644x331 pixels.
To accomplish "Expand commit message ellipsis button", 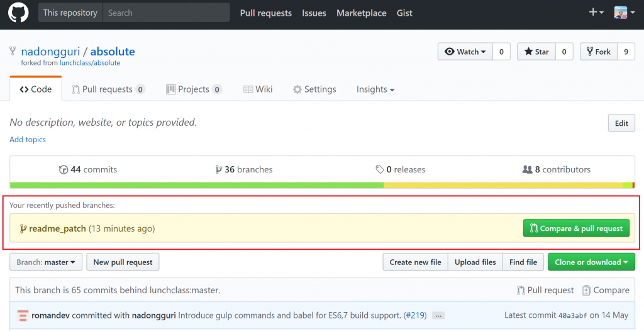I will click(x=438, y=316).
